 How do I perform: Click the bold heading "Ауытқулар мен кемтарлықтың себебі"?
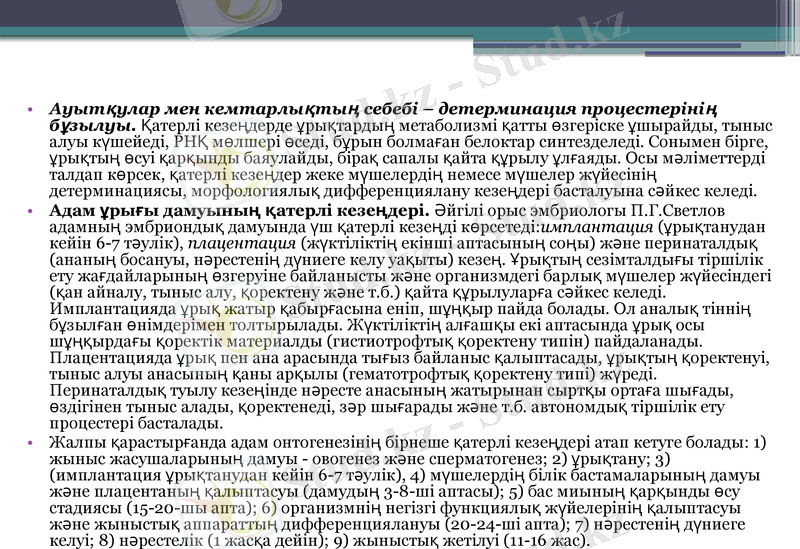tap(234, 109)
